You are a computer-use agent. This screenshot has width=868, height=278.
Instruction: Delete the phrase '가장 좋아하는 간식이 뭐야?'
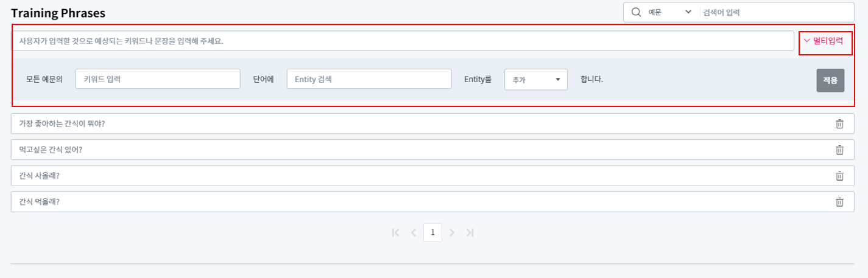[x=839, y=124]
